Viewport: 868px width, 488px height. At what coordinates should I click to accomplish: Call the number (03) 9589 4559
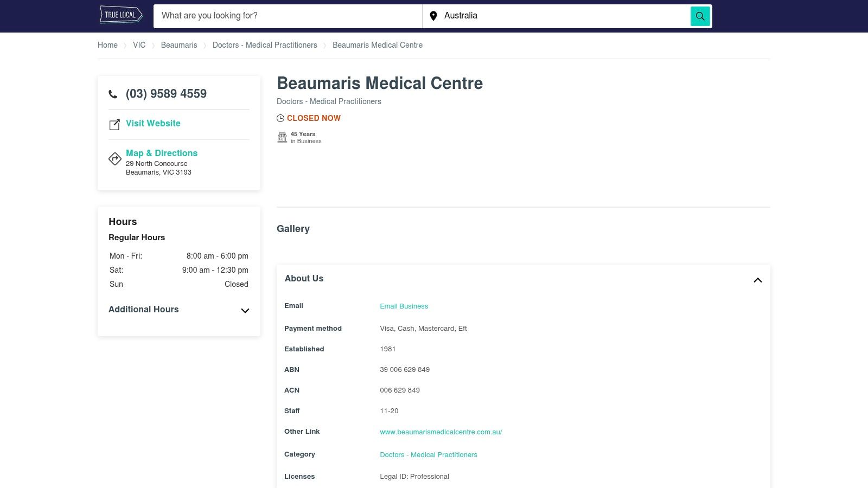[166, 94]
